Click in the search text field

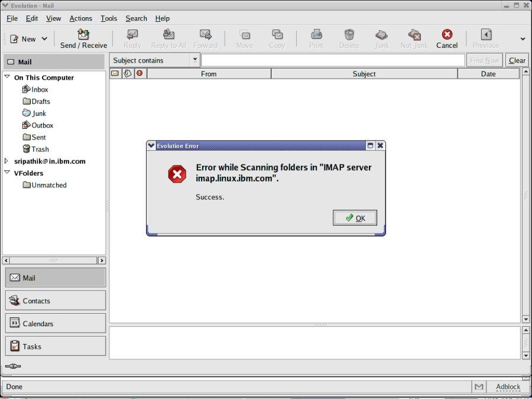[x=333, y=60]
